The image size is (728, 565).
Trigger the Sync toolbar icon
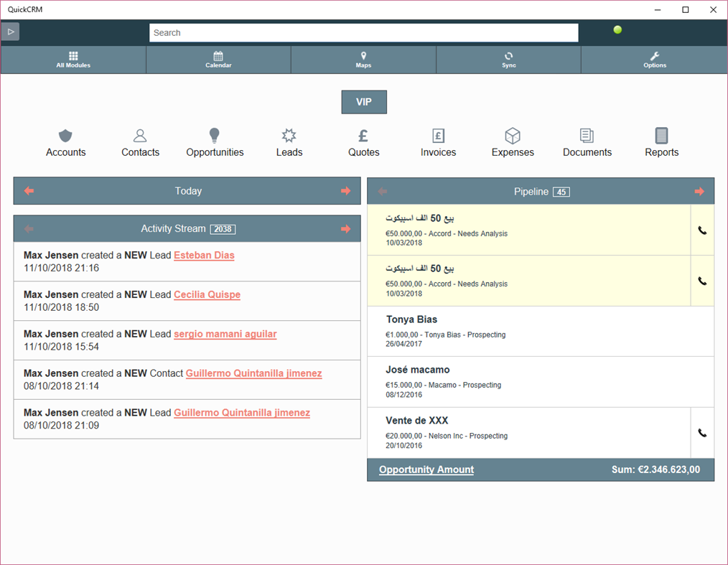pos(508,59)
